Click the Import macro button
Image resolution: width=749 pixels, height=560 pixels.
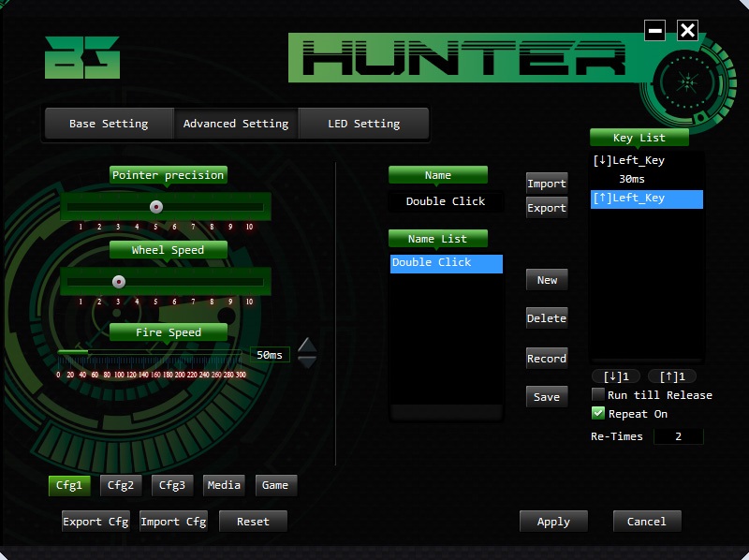coord(547,184)
